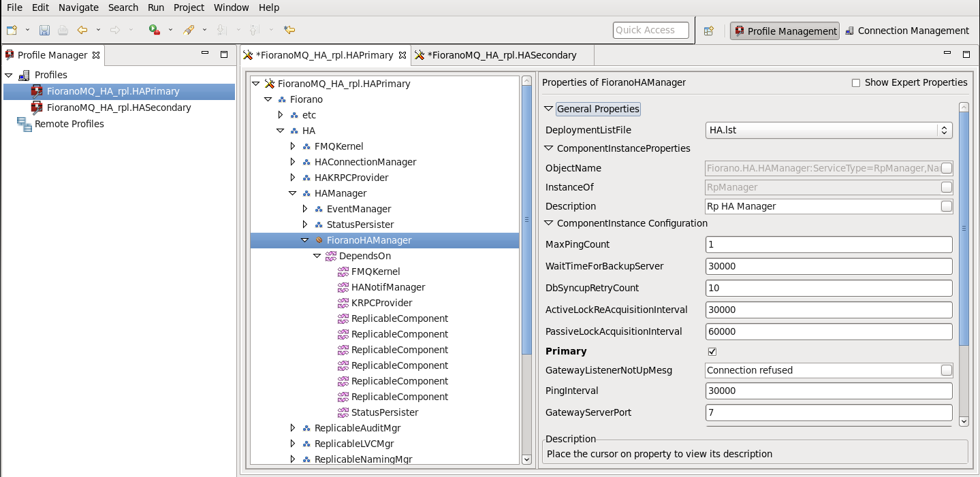The image size is (980, 477).
Task: Click the Forward navigation arrow icon
Action: click(115, 30)
